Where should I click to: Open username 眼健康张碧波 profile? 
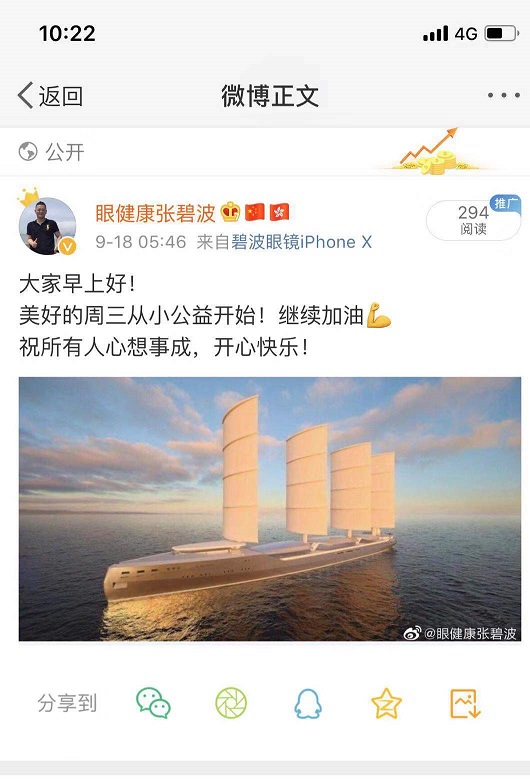tap(155, 213)
